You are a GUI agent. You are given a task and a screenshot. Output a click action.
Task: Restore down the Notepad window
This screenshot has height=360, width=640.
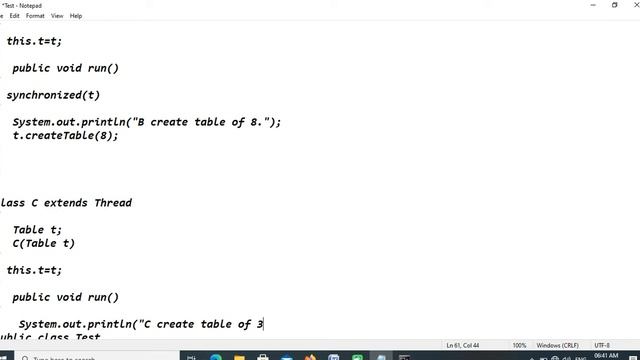614,5
